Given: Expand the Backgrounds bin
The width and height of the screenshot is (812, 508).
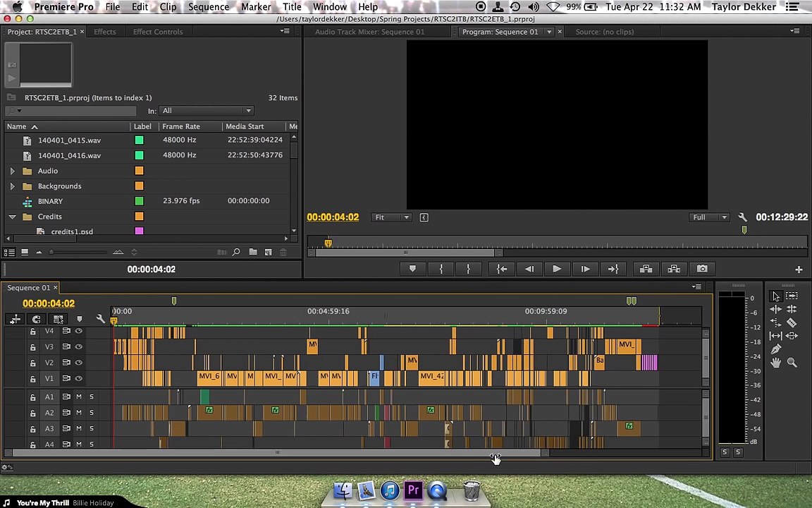Looking at the screenshot, I should pyautogui.click(x=13, y=186).
